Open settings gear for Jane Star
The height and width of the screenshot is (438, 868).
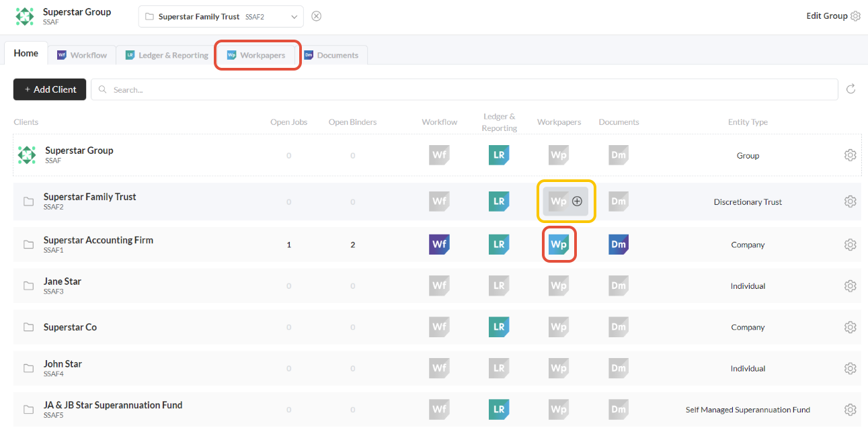coord(850,286)
